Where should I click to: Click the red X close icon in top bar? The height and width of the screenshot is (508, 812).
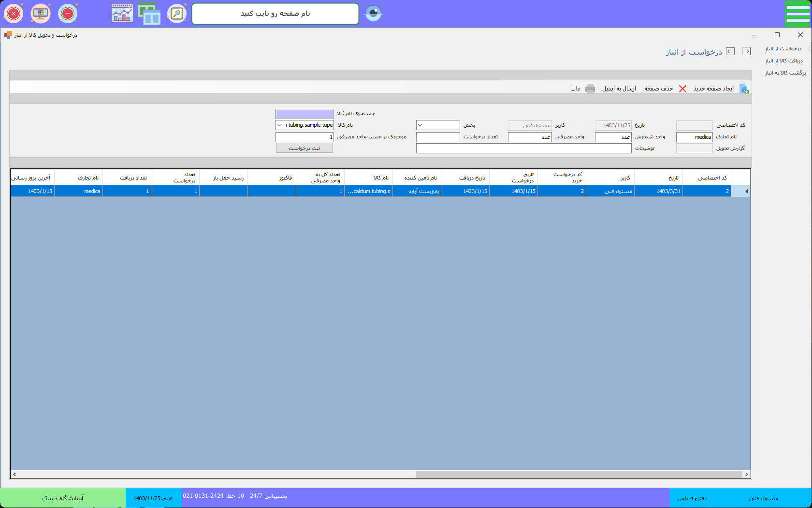14,14
